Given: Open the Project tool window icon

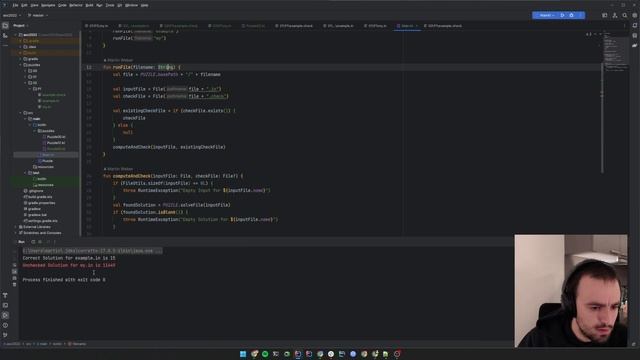Looking at the screenshot, I should pyautogui.click(x=5, y=26).
